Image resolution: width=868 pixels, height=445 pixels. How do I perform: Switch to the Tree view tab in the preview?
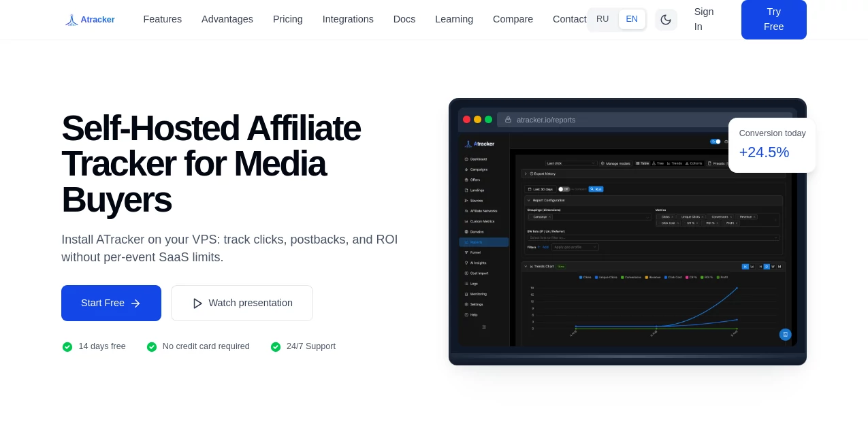(658, 163)
